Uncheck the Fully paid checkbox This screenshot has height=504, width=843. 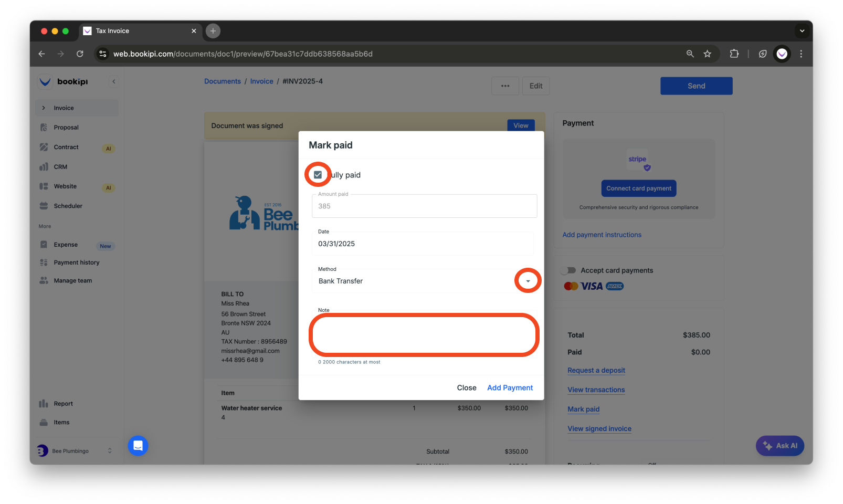click(x=318, y=174)
